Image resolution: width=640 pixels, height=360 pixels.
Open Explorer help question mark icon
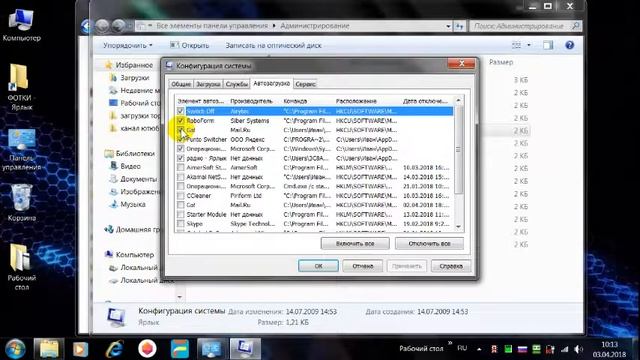(x=570, y=45)
